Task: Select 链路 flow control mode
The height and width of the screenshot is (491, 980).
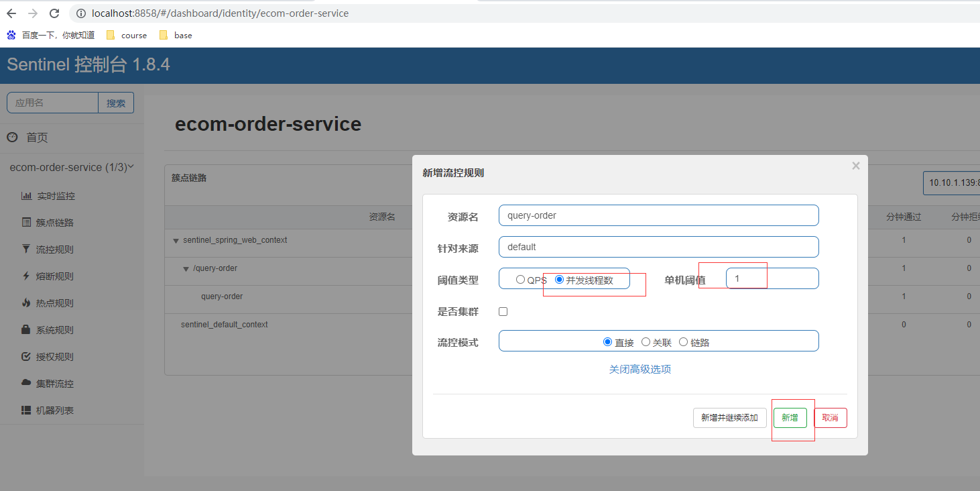Action: 683,341
